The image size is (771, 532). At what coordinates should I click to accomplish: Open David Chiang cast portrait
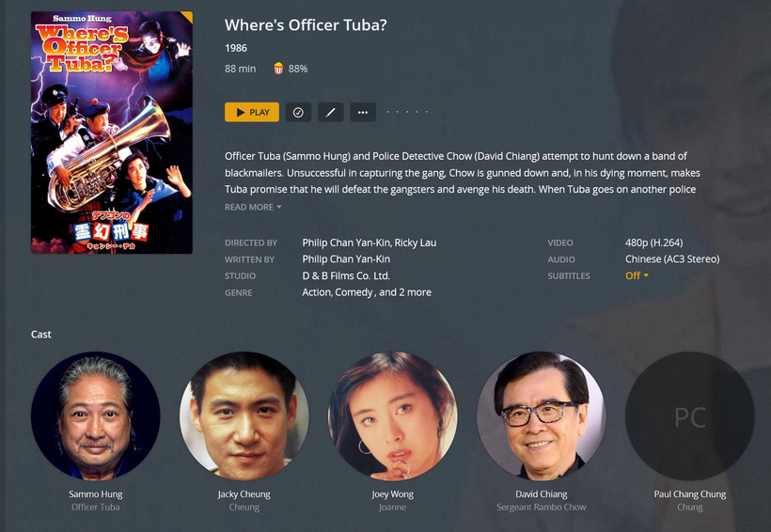click(541, 416)
